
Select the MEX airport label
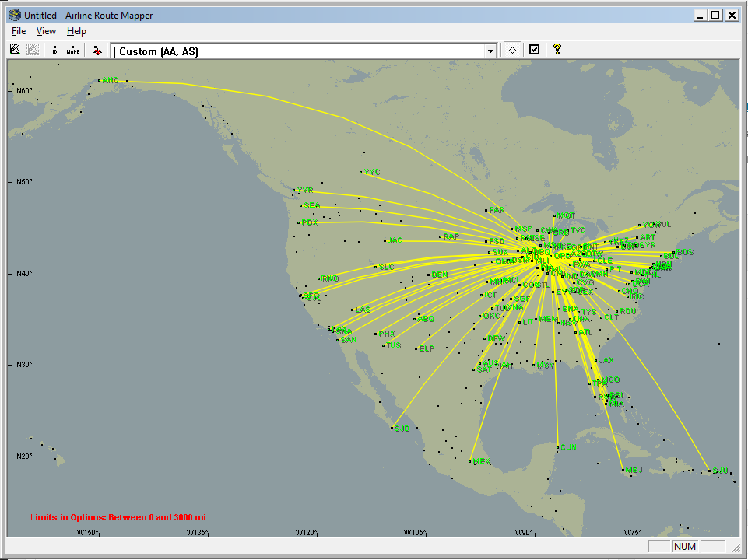(x=482, y=462)
